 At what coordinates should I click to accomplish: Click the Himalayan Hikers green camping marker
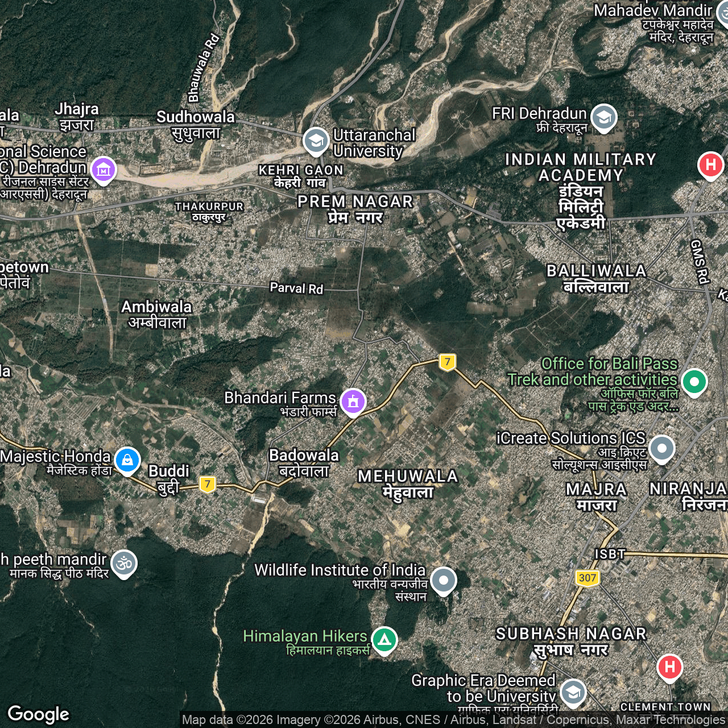(384, 639)
